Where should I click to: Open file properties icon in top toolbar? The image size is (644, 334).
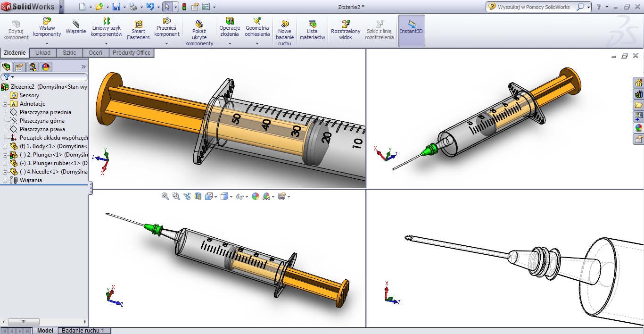(x=195, y=7)
